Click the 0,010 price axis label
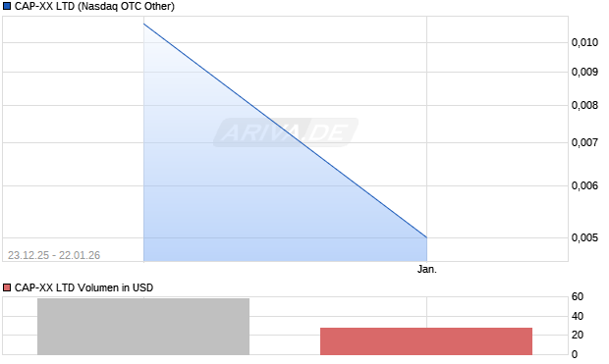 (x=584, y=42)
